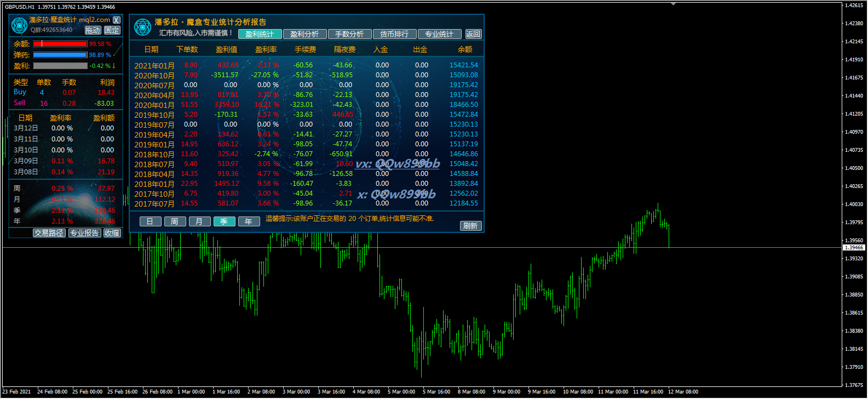Screen dimensions: 868x399
Task: Select the 年 period button in report panel
Action: click(249, 221)
